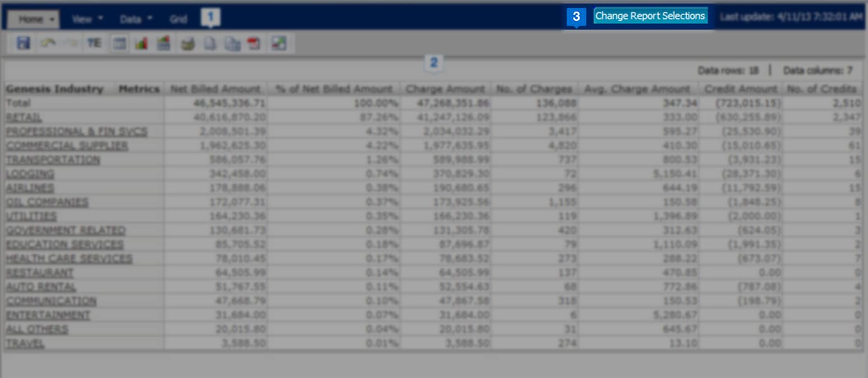Follow the TRAVEL industry link
The image size is (868, 378).
coord(25,343)
